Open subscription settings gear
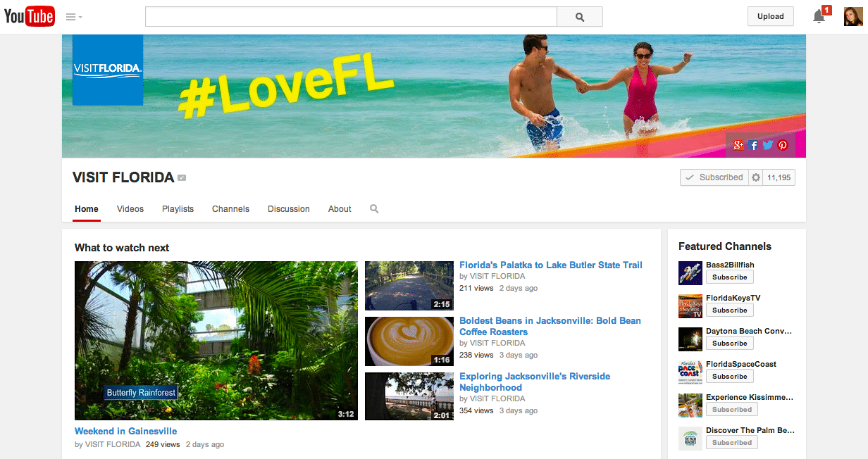Image resolution: width=868 pixels, height=459 pixels. pyautogui.click(x=756, y=177)
